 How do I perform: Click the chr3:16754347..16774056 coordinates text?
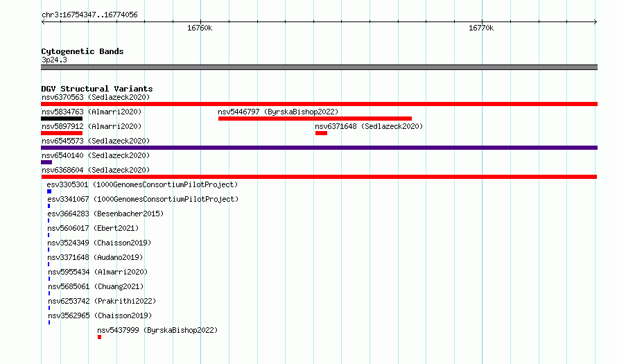tap(89, 15)
